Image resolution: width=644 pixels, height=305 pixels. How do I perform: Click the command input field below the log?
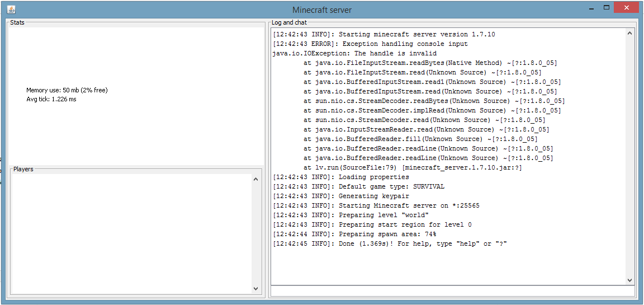(453, 291)
